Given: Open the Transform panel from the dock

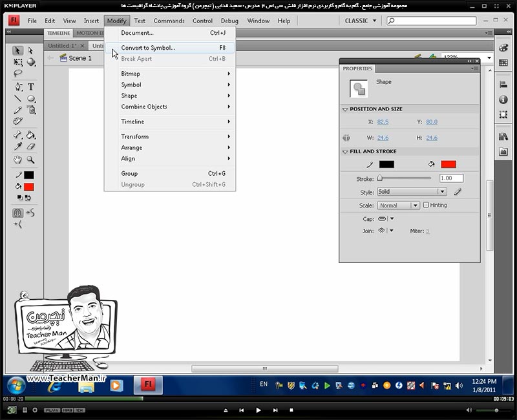Looking at the screenshot, I should pos(503,114).
